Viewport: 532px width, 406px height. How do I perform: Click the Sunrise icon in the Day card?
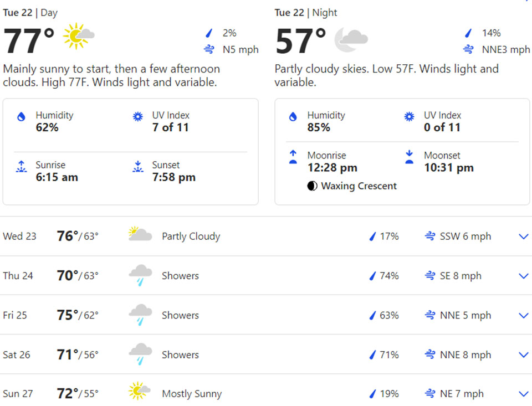coord(21,167)
